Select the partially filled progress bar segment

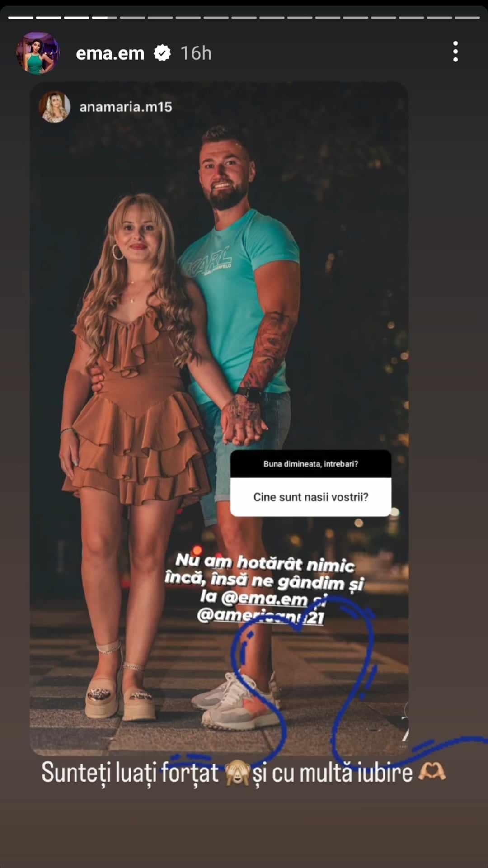click(x=105, y=18)
